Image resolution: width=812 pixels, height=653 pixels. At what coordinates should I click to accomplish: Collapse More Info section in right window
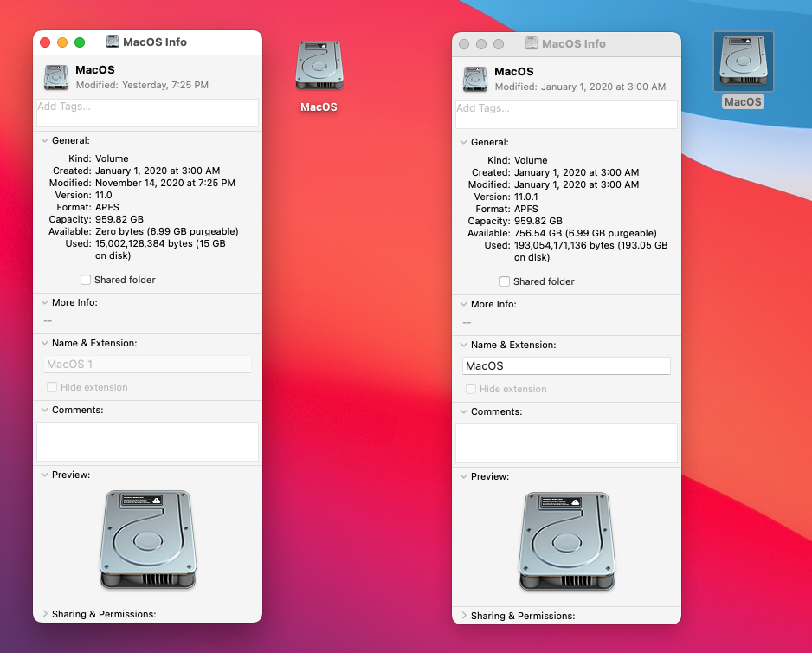point(464,304)
